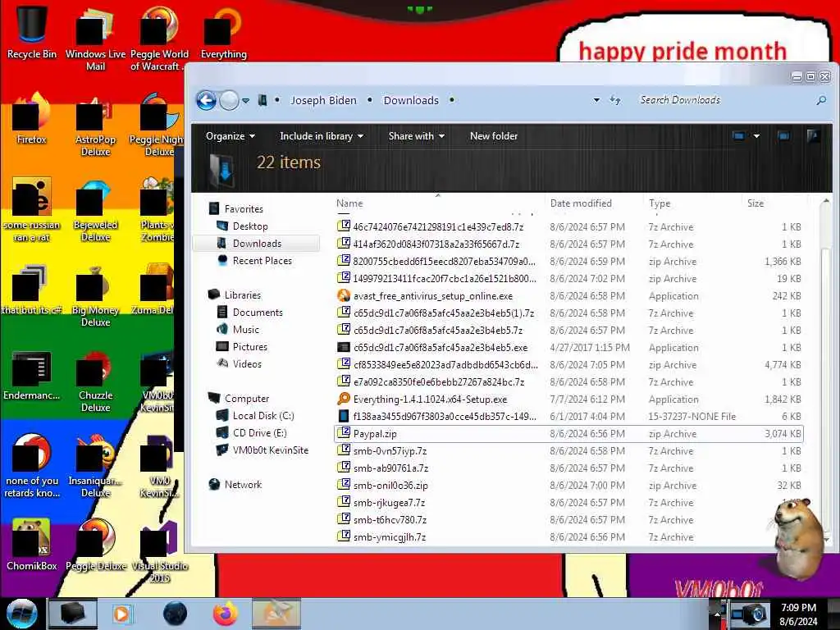Select Computer in navigation pane
The width and height of the screenshot is (840, 630).
246,398
